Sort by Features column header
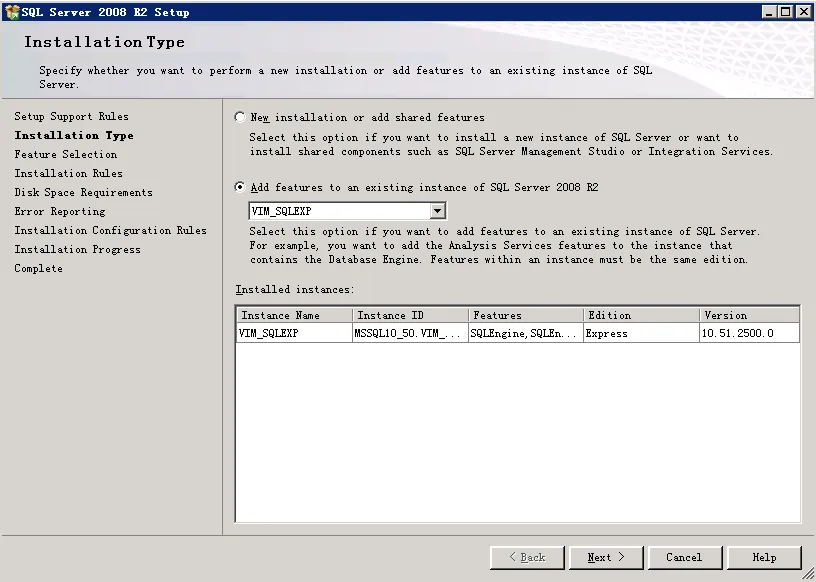This screenshot has width=816, height=582. pyautogui.click(x=526, y=315)
